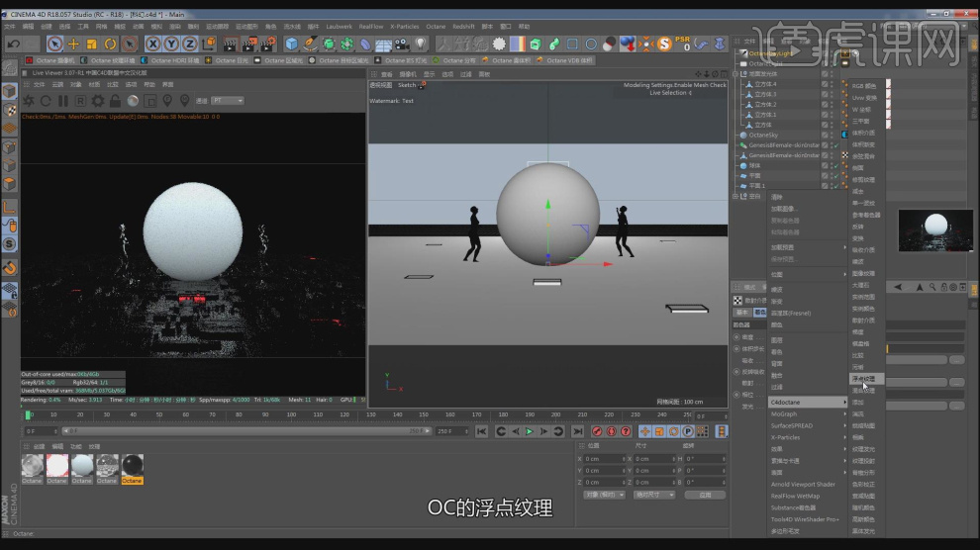
Task: Toggle the Y axis lock
Action: [x=172, y=44]
